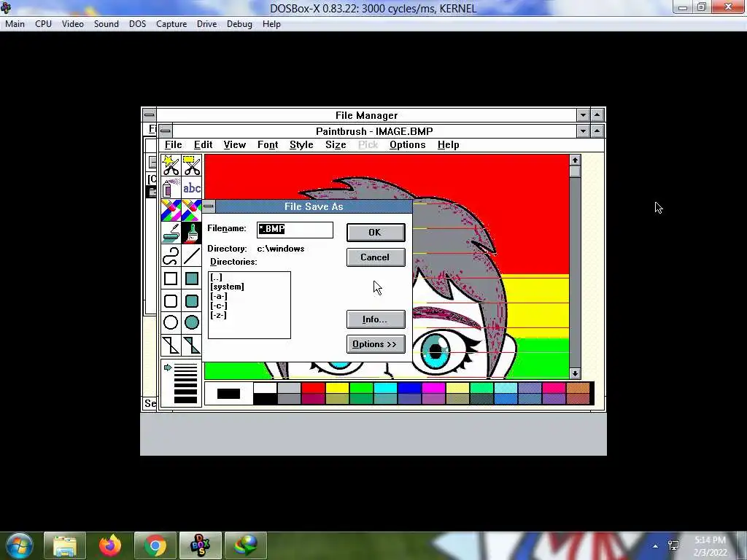Pick the cyan palette swatch
Image resolution: width=747 pixels, height=560 pixels.
tap(385, 388)
